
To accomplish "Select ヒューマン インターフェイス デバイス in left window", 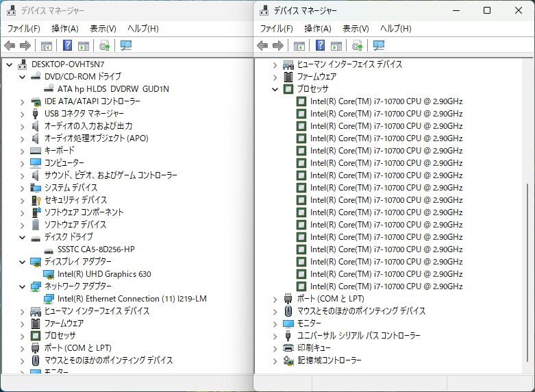I will 97,310.
